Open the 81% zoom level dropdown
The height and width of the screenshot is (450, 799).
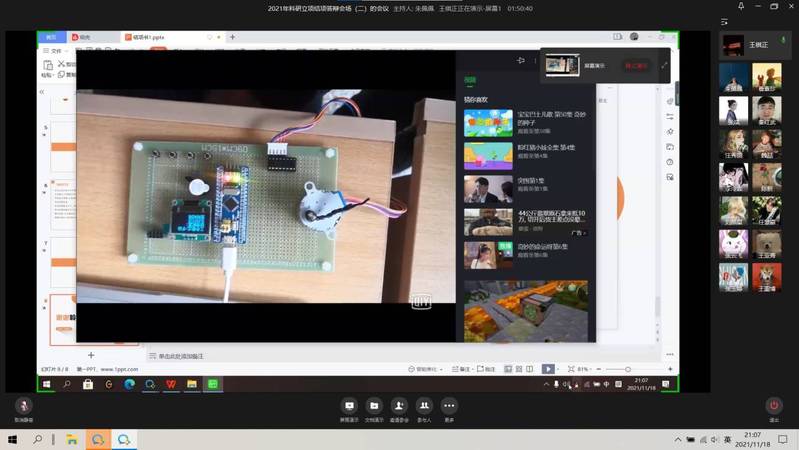pos(584,369)
